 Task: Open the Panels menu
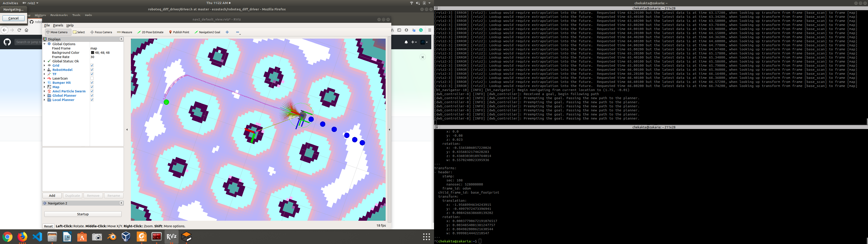coord(58,25)
